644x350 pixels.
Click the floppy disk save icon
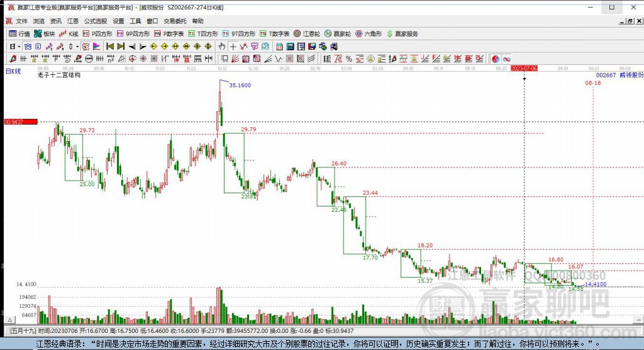pyautogui.click(x=312, y=47)
